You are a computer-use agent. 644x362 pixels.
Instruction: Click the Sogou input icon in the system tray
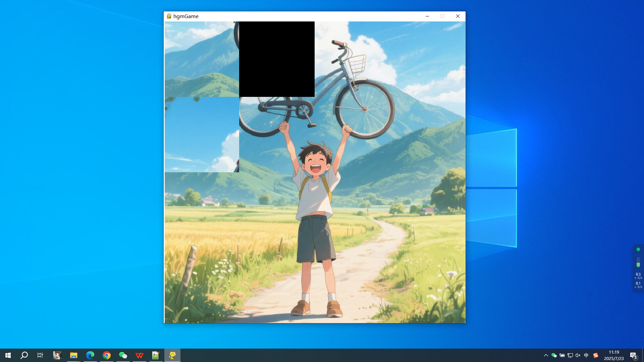click(596, 355)
